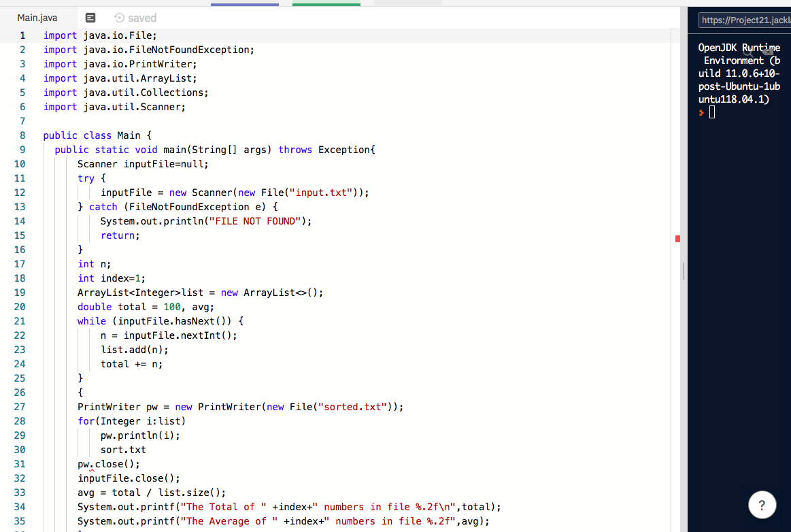This screenshot has height=532, width=791.
Task: Click the "The Total of " printf line
Action: pos(290,508)
